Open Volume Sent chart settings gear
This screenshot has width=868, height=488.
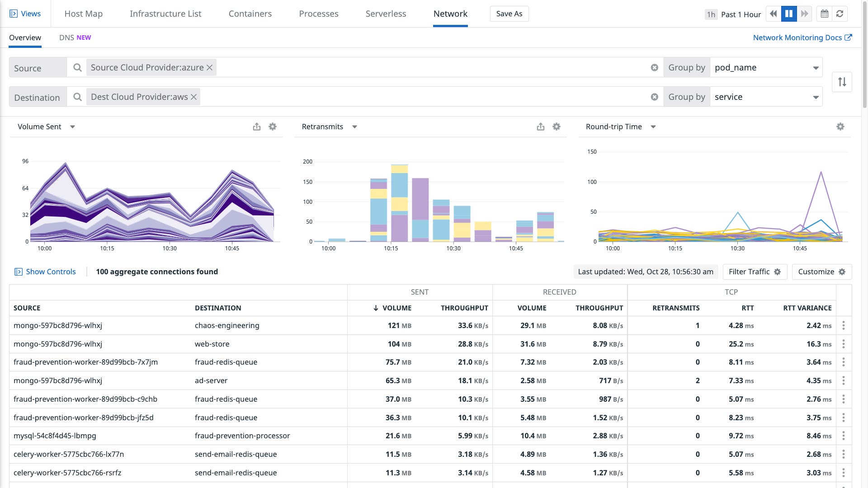273,127
